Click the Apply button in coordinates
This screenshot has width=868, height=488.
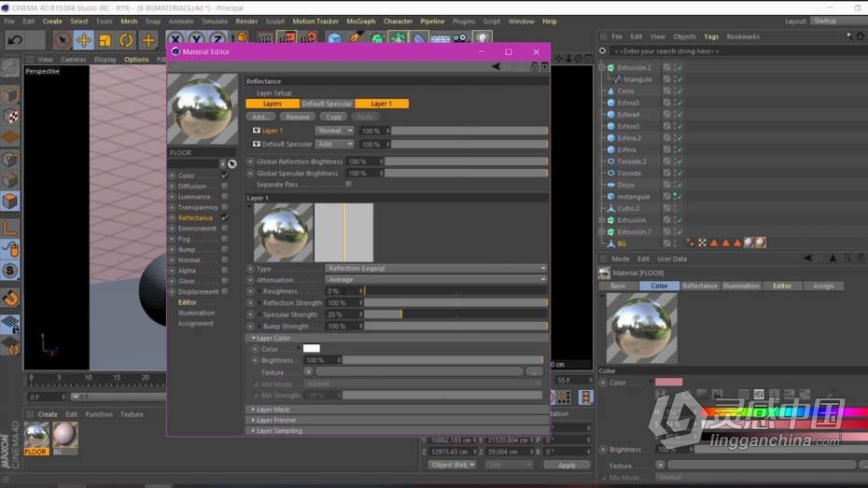click(x=567, y=466)
